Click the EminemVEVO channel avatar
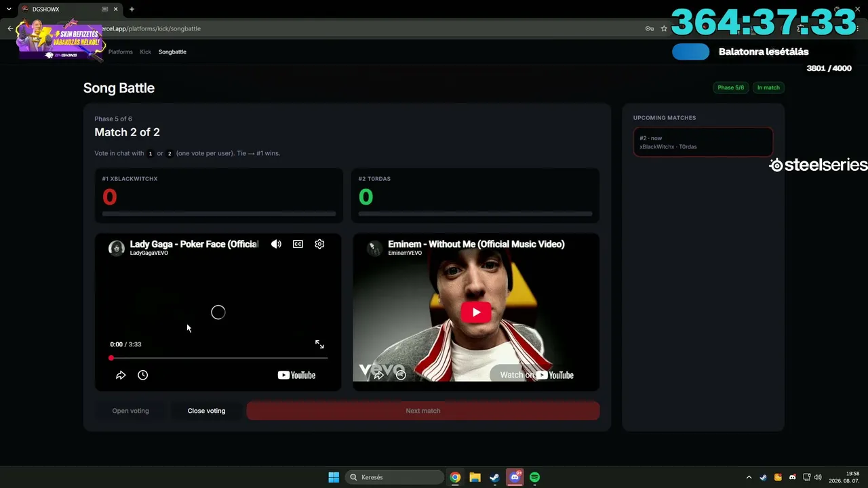The image size is (868, 488). [x=374, y=248]
